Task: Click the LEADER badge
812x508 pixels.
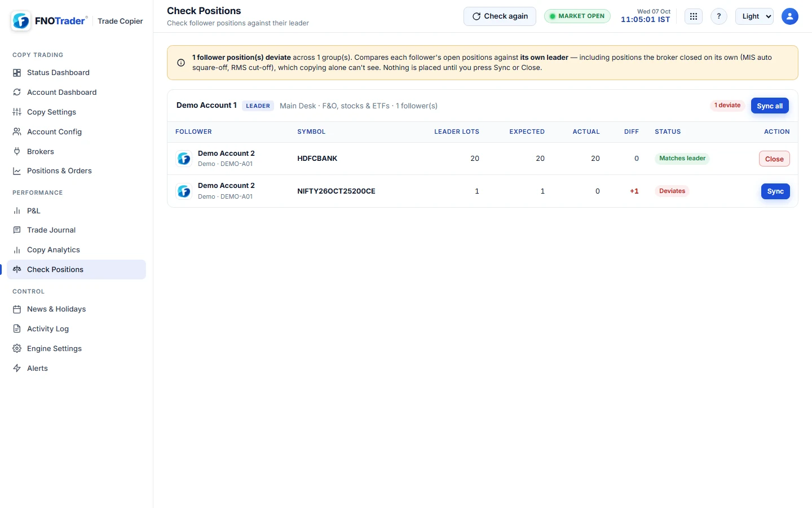Action: pyautogui.click(x=258, y=106)
